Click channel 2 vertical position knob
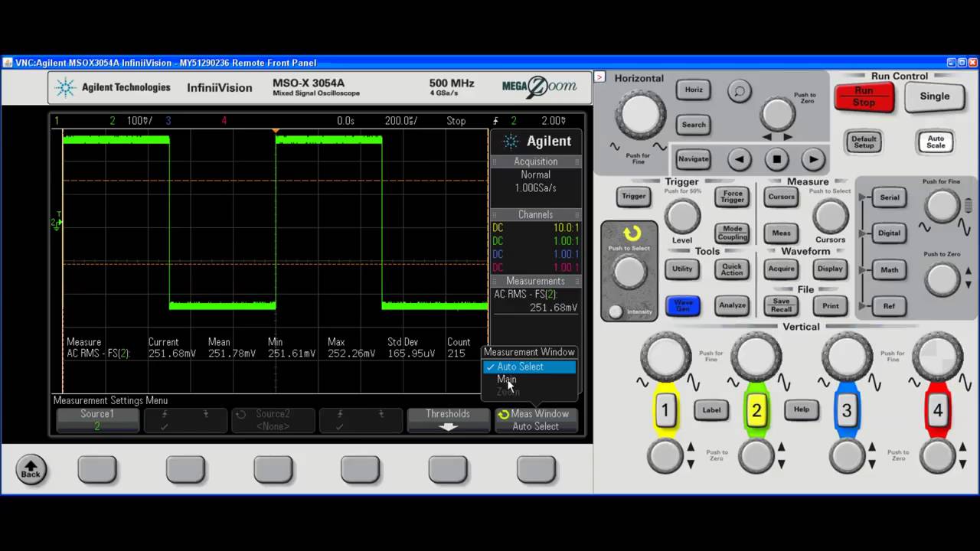The width and height of the screenshot is (980, 551). coord(756,457)
